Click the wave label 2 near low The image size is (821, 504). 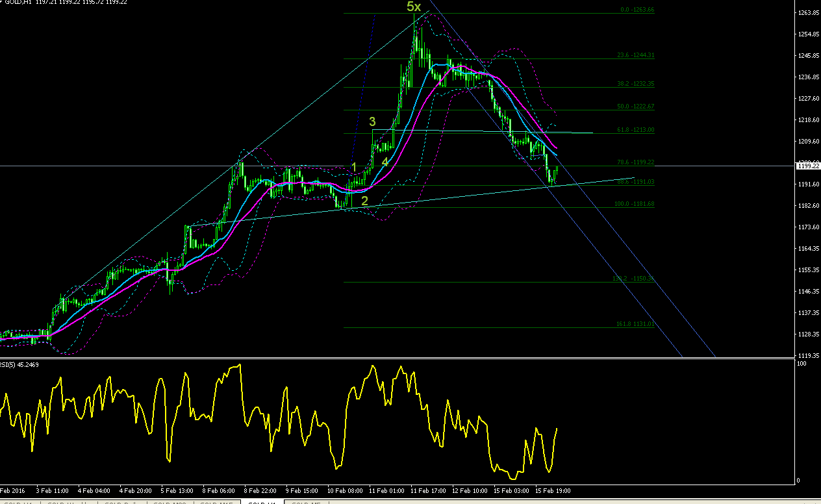[x=364, y=201]
